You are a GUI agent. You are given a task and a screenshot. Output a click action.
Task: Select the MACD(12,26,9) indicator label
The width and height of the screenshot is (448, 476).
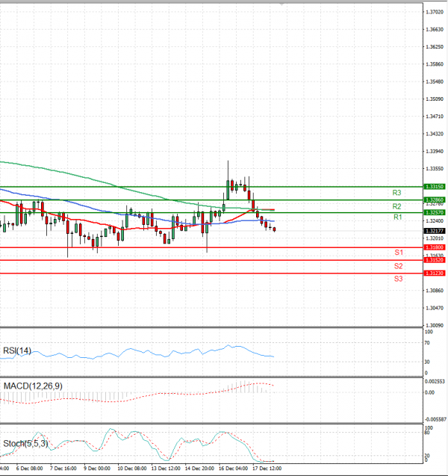point(33,386)
